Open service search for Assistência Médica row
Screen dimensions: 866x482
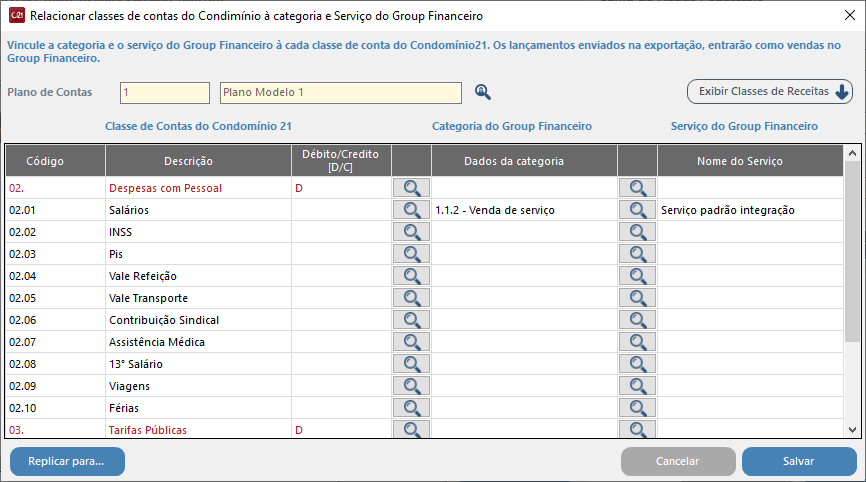pyautogui.click(x=637, y=342)
